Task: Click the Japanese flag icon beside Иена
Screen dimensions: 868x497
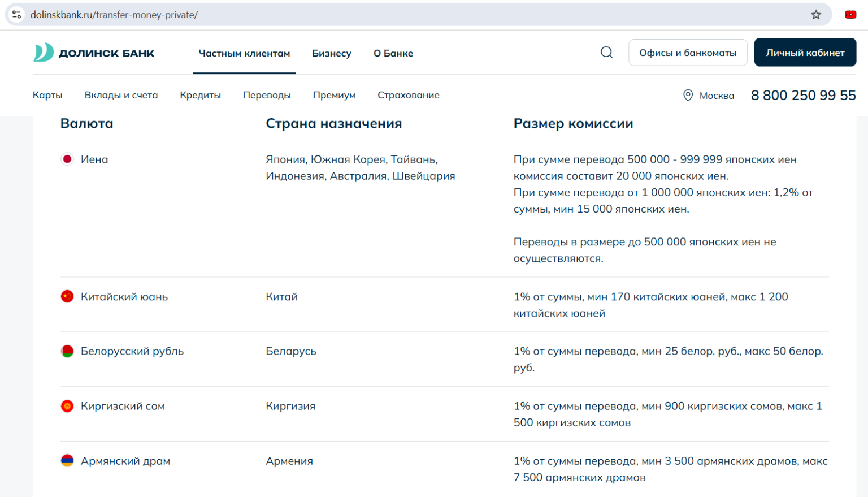Action: tap(67, 159)
